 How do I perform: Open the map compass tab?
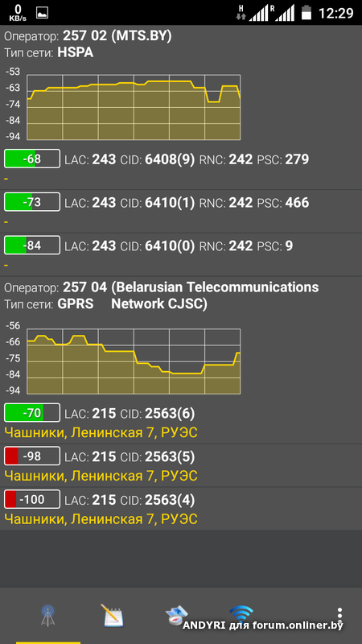[176, 616]
